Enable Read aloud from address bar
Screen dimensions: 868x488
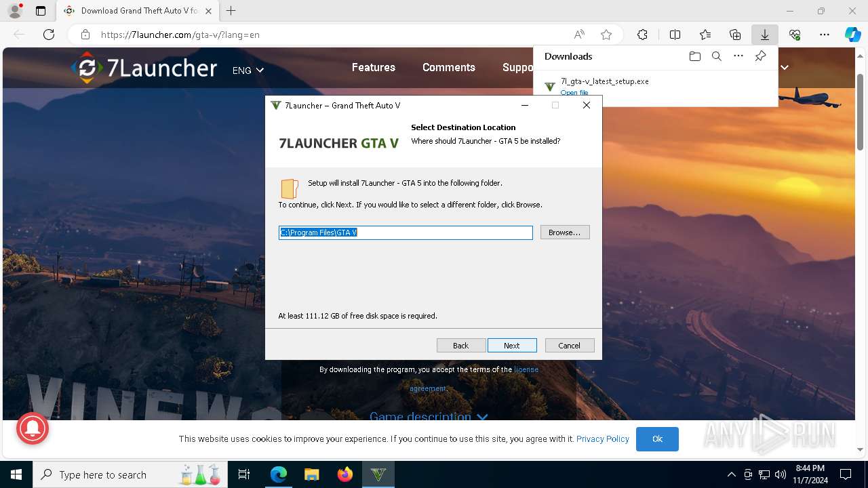(579, 35)
